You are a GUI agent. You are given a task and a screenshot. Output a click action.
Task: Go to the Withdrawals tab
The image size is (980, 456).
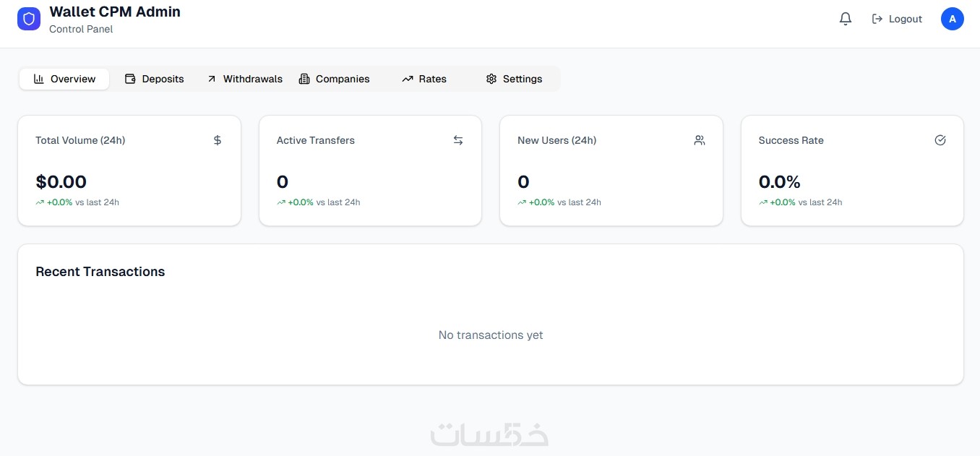tap(244, 79)
